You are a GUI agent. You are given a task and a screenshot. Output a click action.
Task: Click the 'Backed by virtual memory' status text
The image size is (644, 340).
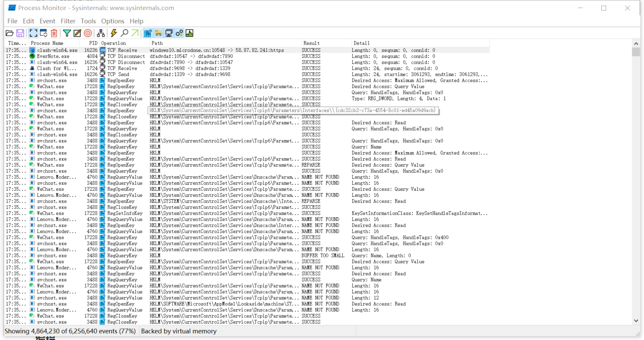(179, 331)
